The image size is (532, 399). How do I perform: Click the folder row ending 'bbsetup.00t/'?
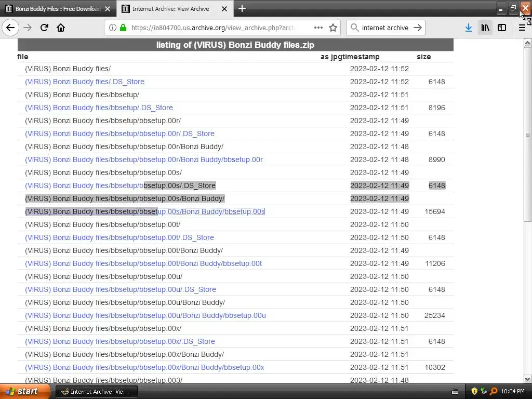[x=102, y=224]
